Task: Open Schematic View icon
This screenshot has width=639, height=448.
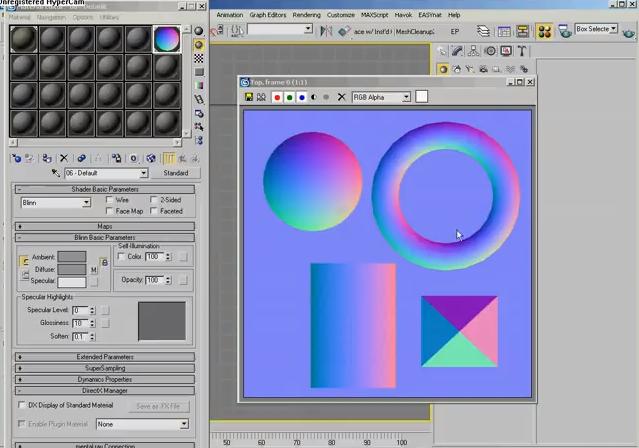Action: 522,31
